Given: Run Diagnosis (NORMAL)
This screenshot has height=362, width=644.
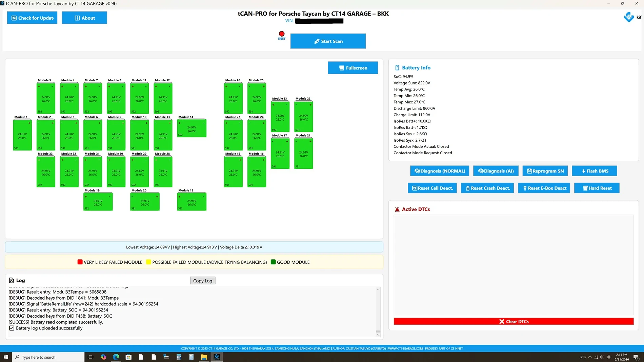Looking at the screenshot, I should [440, 171].
